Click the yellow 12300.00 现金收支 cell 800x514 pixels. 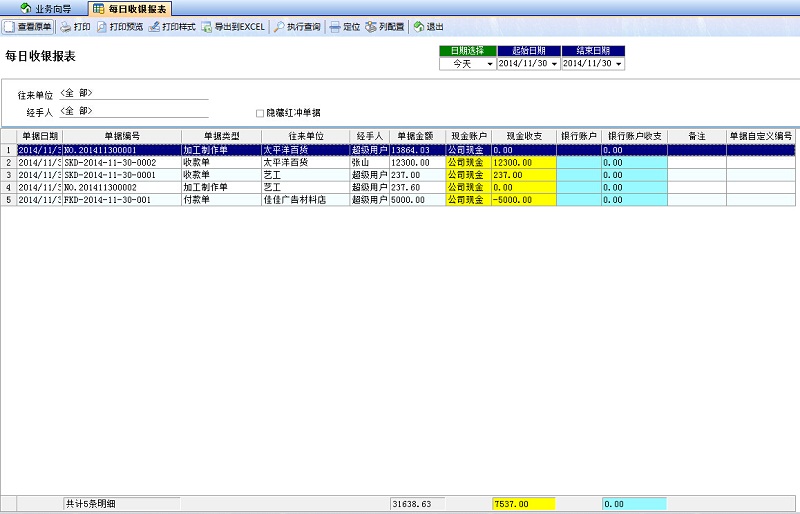point(523,162)
